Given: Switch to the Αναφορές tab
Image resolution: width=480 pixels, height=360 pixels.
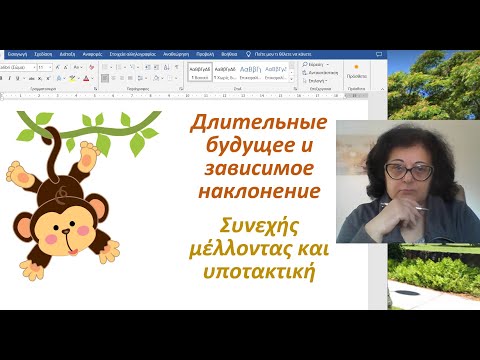Looking at the screenshot, I should [92, 54].
